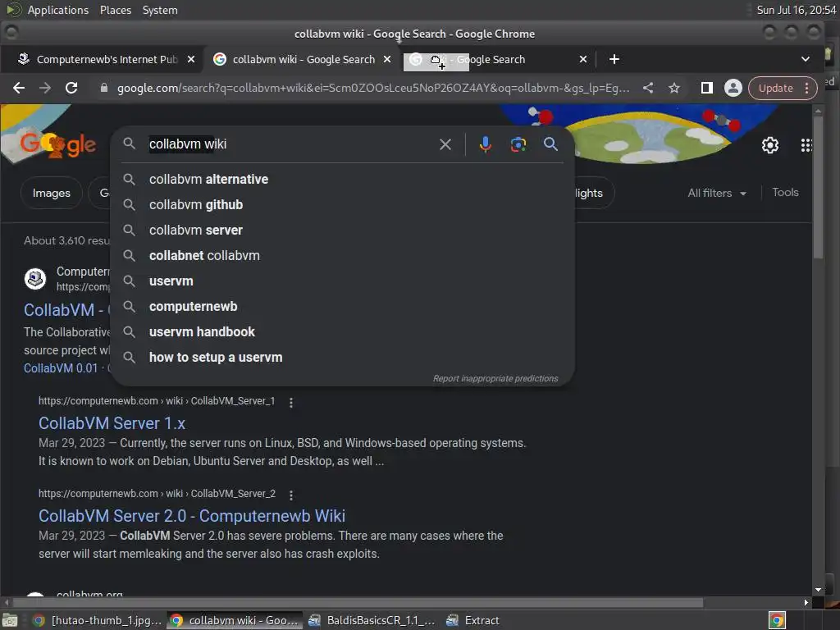Choose suggestion collabvm github
Viewport: 840px width, 630px height.
click(342, 204)
